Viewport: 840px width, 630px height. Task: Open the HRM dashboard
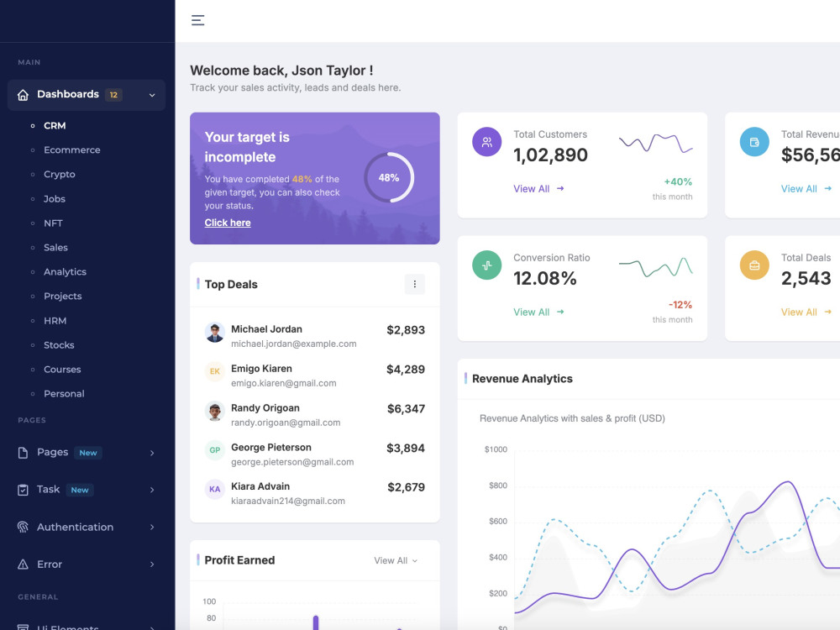coord(55,321)
